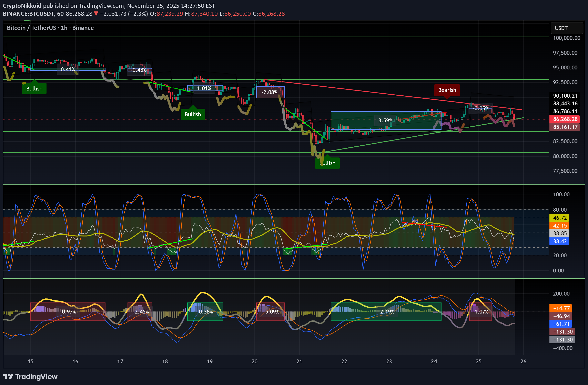Click the 2.19% green box in bottom pane
The width and height of the screenshot is (588, 385).
point(387,311)
